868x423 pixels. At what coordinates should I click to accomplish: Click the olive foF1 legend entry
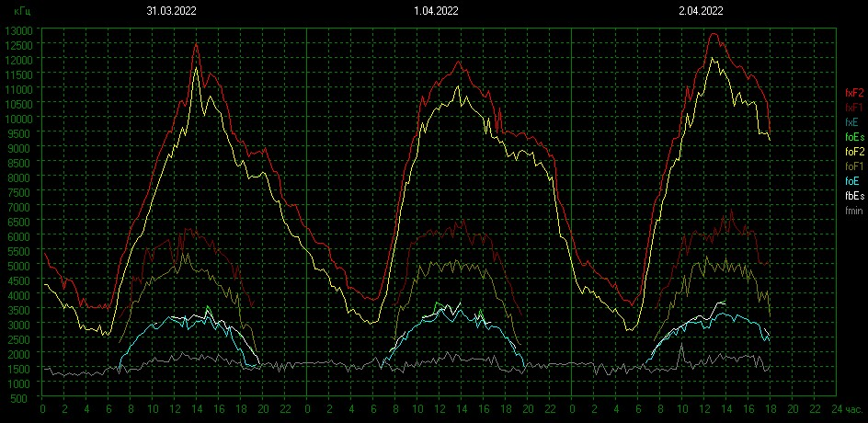point(853,166)
